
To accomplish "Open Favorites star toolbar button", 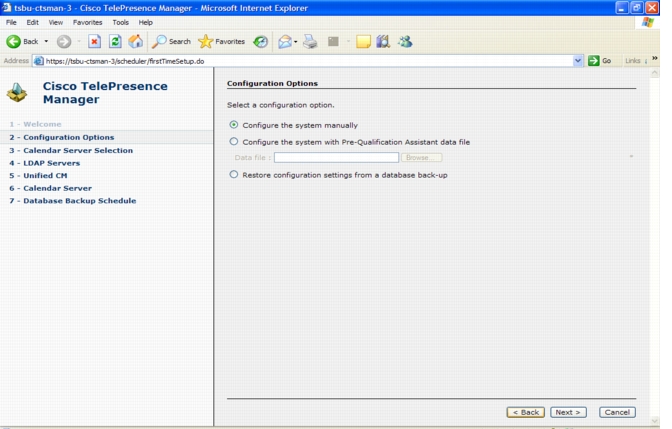I will click(221, 42).
